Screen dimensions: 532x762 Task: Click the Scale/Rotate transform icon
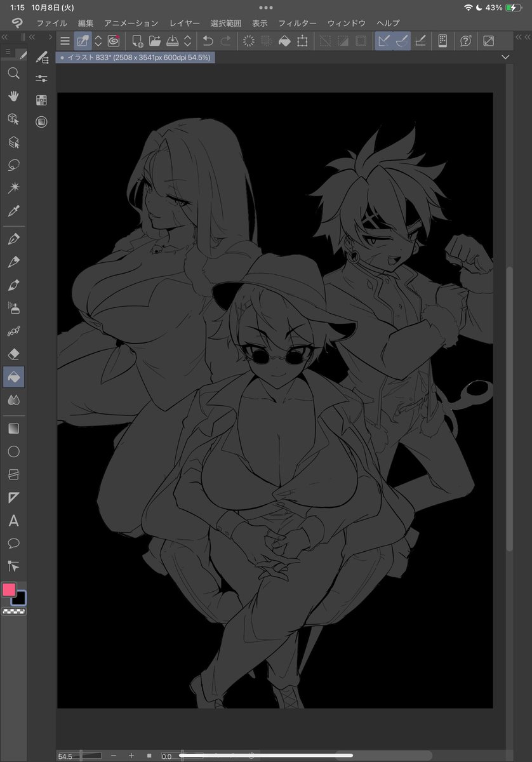pos(302,41)
